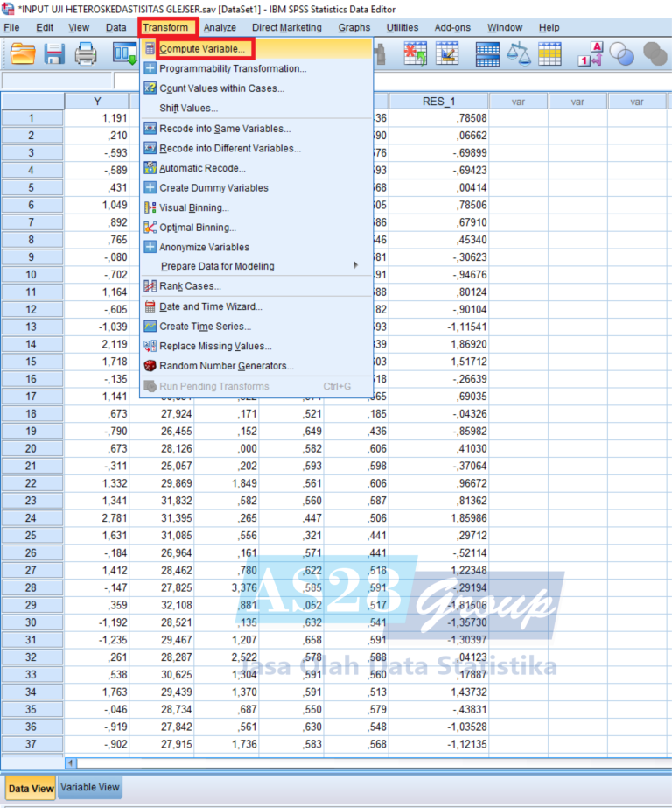The image size is (672, 808).
Task: Click the RES_1 column header
Action: [x=438, y=102]
